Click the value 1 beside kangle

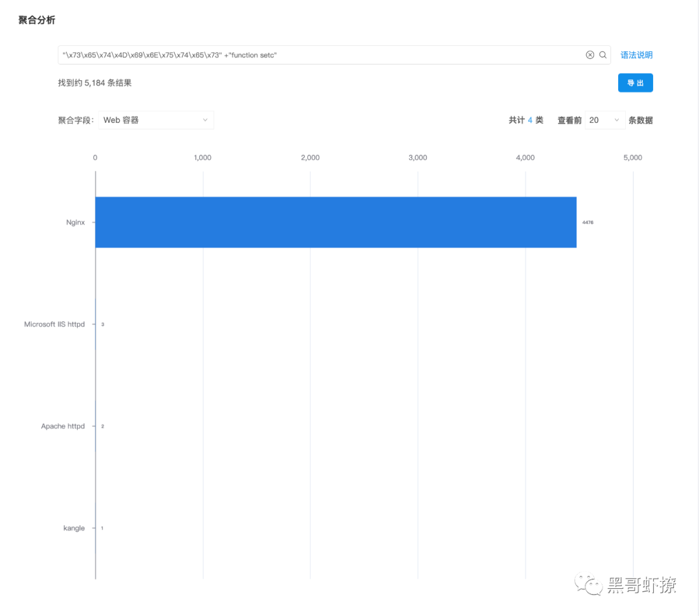pos(102,528)
